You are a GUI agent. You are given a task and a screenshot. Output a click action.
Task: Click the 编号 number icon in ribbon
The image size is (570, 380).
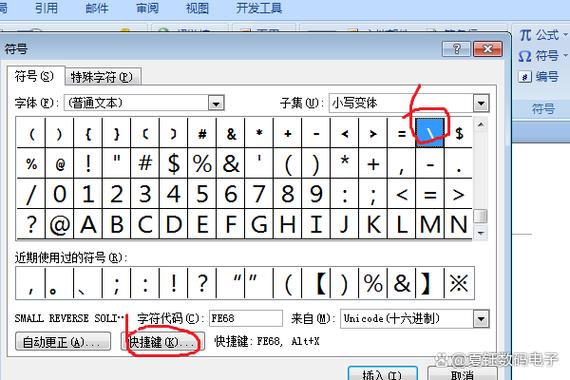point(525,77)
